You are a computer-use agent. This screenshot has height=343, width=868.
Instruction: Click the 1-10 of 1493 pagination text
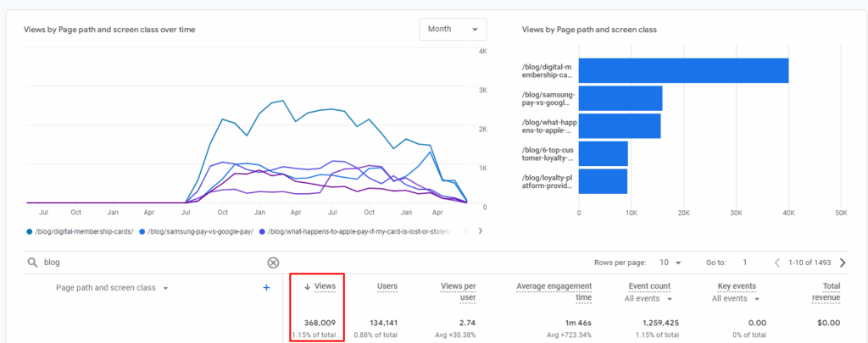(811, 263)
